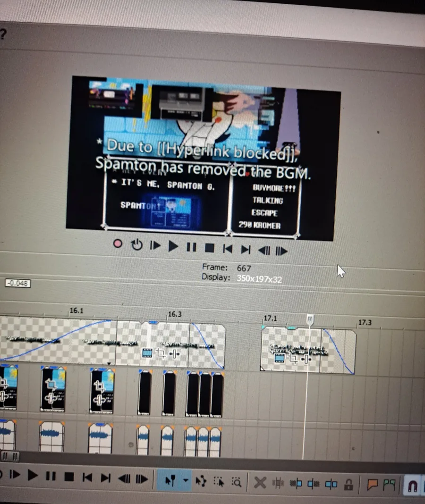Select the Selection Edit tool

[219, 481]
